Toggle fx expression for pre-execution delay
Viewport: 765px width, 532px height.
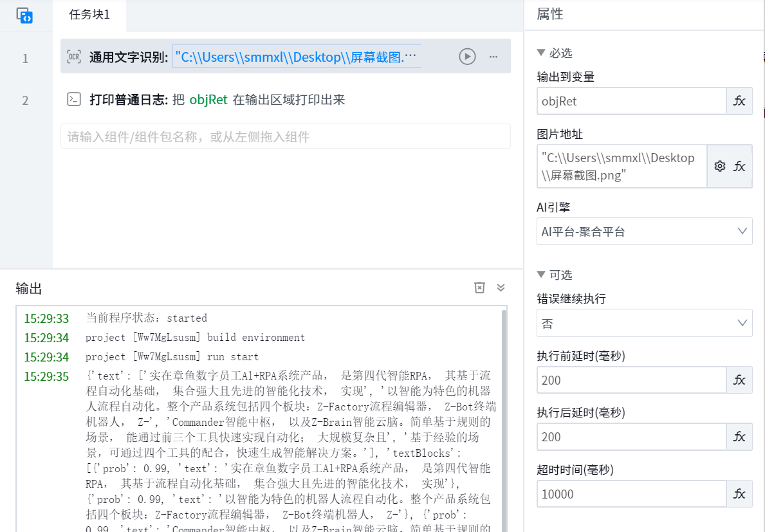pos(739,380)
